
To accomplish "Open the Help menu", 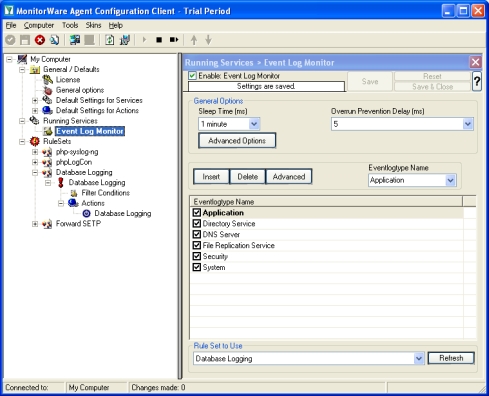I will click(x=116, y=25).
